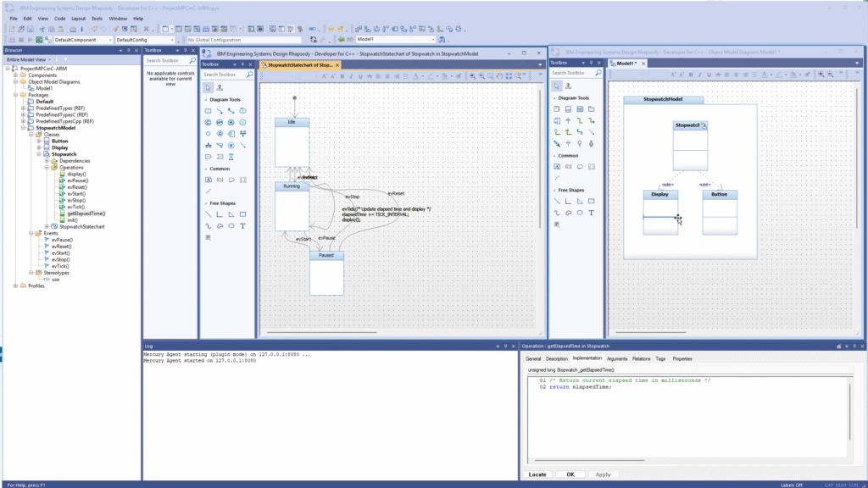This screenshot has width=868, height=488.
Task: Toggle Bold in the statechart format toolbar
Action: coord(342,76)
